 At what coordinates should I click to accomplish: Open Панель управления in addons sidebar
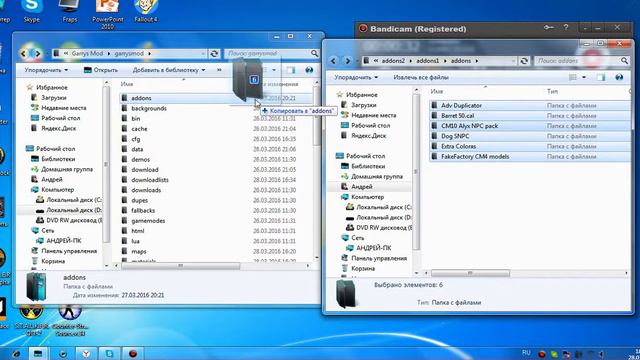(x=379, y=258)
